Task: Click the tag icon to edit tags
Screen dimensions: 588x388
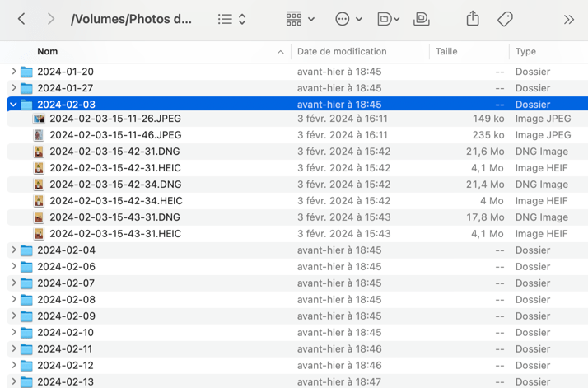Action: tap(506, 19)
